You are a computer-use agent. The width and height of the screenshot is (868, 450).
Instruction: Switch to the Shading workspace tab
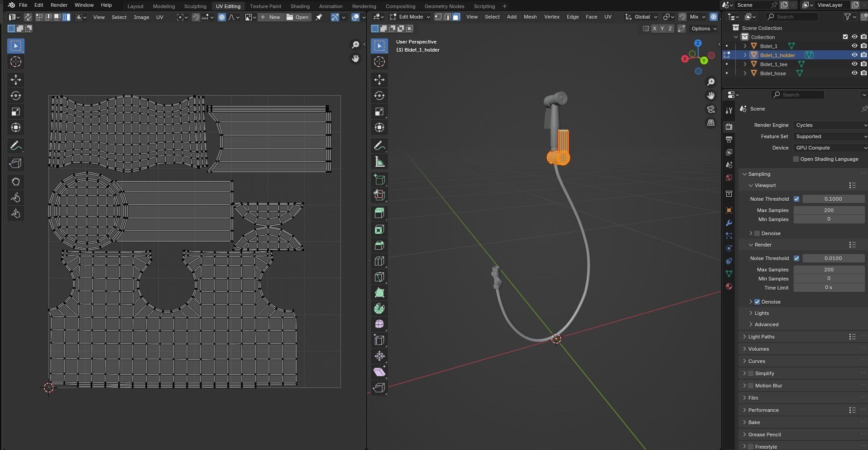[x=300, y=6]
